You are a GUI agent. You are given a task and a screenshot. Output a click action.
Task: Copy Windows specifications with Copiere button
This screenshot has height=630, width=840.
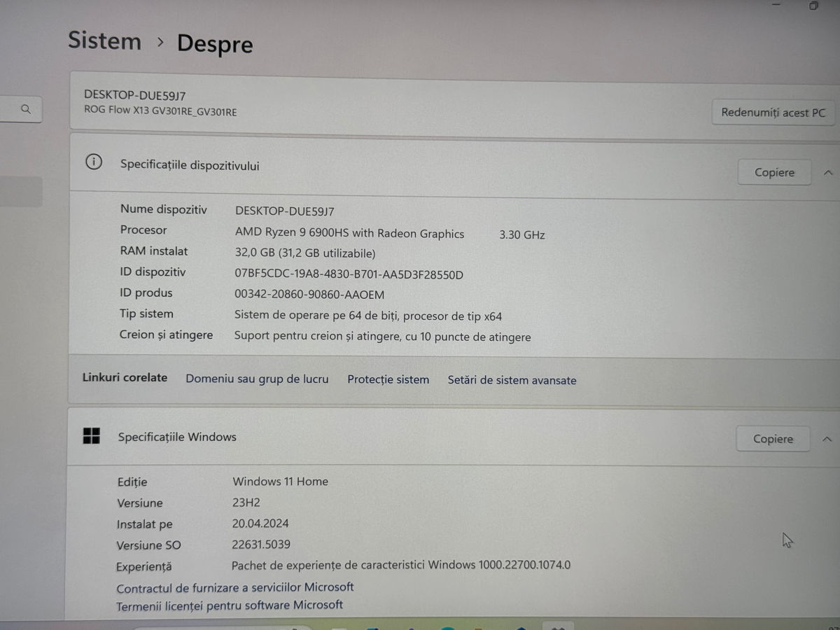coord(773,439)
